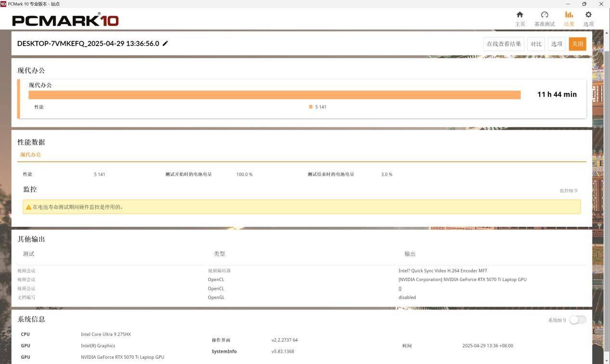Click the orange legend square beside 5 141
The width and height of the screenshot is (610, 364).
tap(311, 107)
